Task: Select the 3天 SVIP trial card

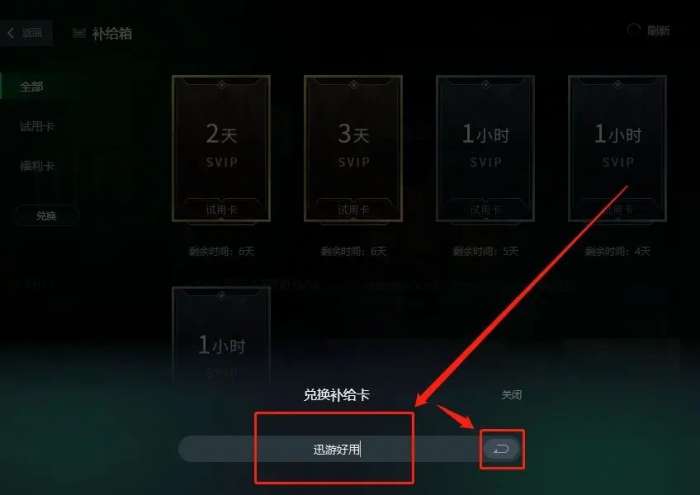Action: 353,149
